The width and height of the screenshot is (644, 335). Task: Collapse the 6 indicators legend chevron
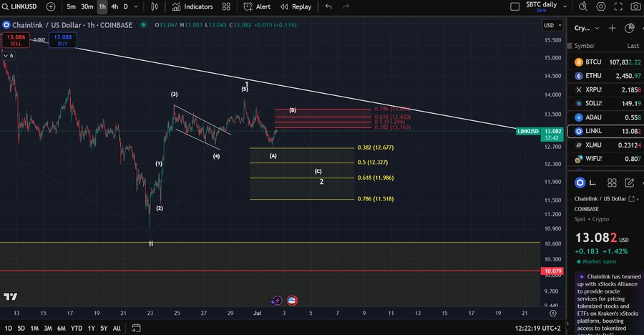click(x=8, y=56)
